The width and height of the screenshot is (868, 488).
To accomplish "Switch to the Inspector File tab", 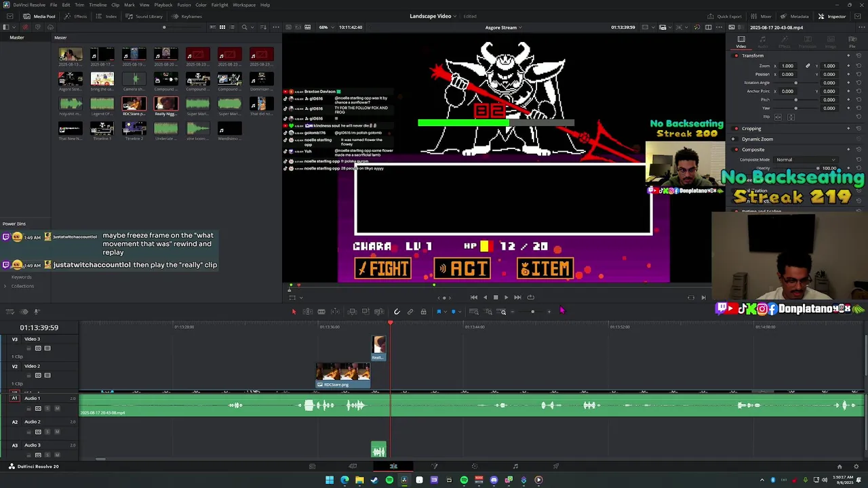I will click(852, 42).
